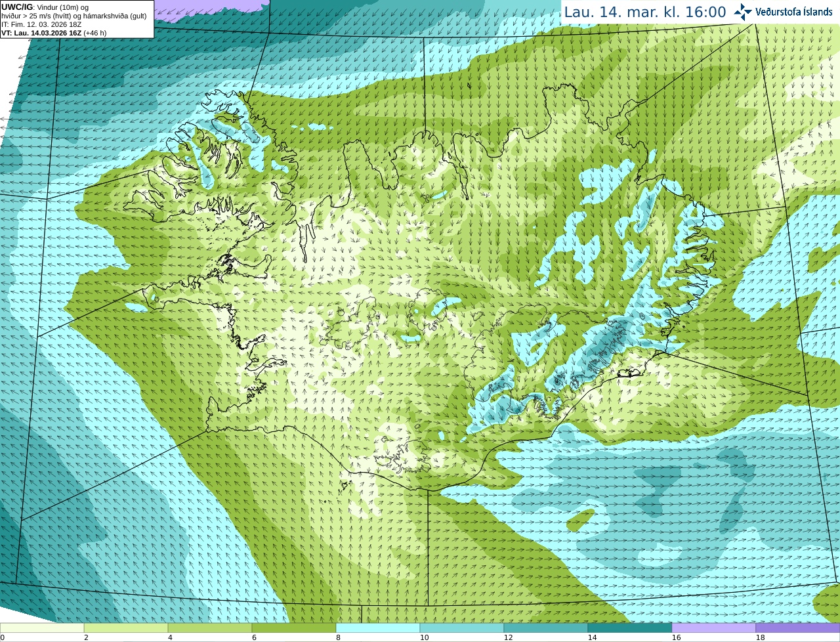Click the '8' label on the wind scale
Screen dimensions: 840x642
[x=339, y=637]
